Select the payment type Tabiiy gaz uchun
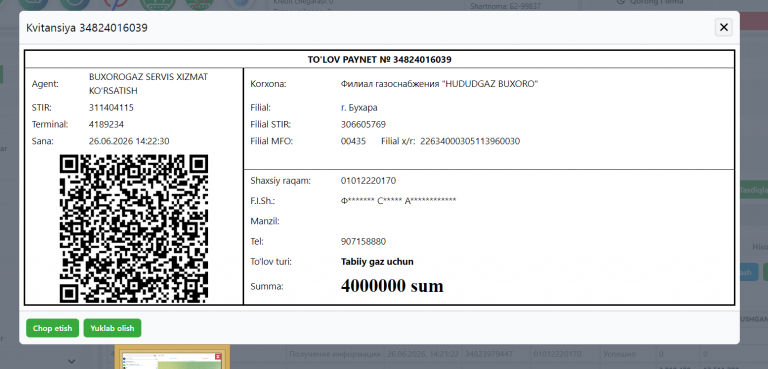 377,262
